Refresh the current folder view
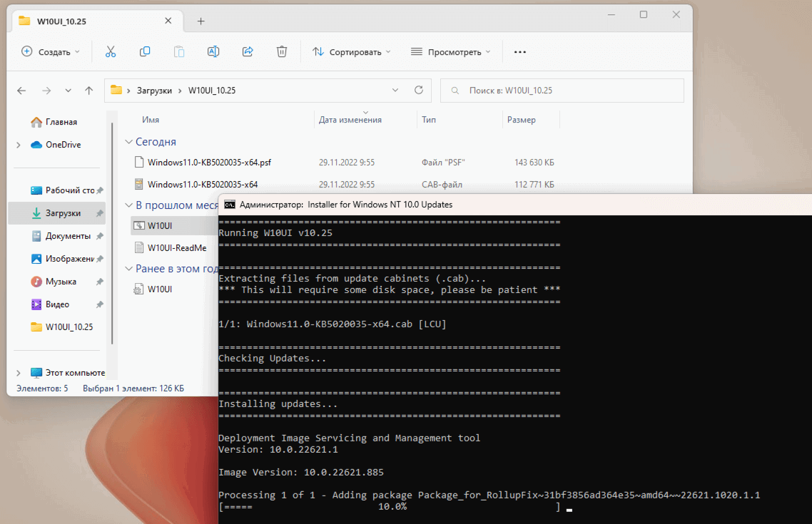Screen dimensions: 812x524 pos(419,90)
